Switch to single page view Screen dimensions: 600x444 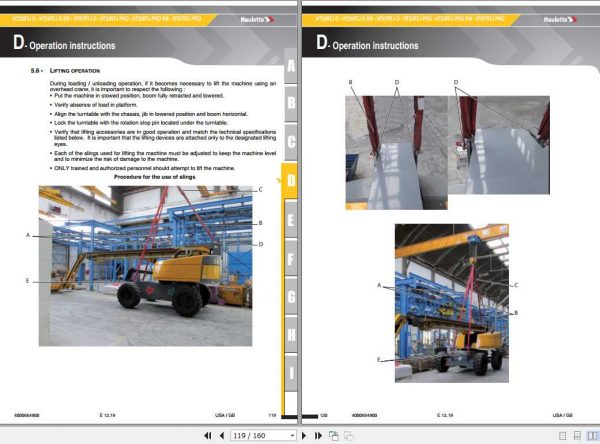pos(562,436)
